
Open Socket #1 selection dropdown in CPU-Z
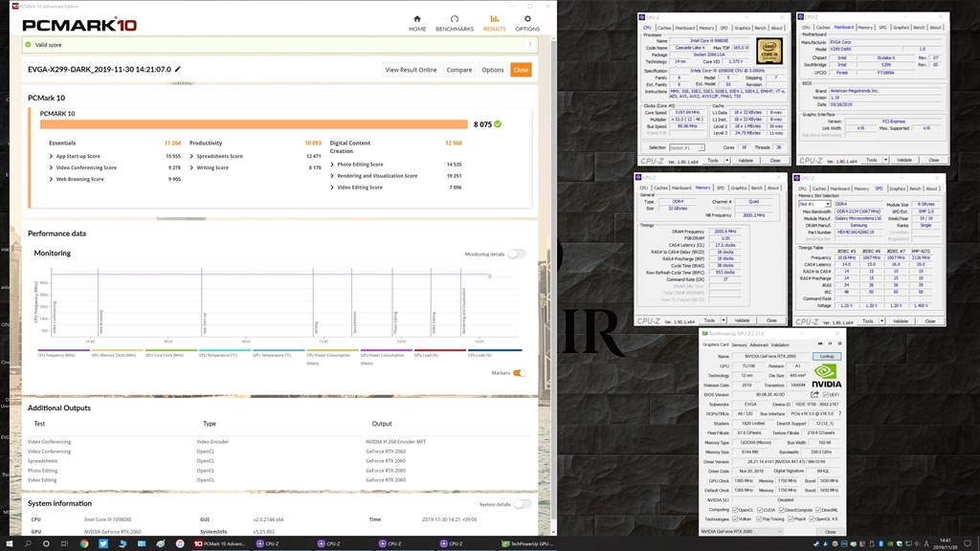click(687, 147)
